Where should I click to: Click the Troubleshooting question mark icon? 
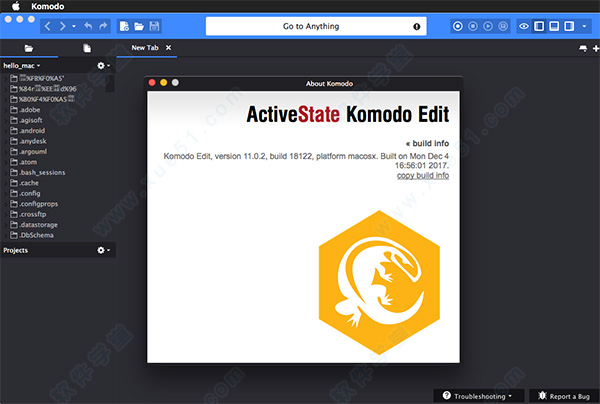click(x=446, y=396)
